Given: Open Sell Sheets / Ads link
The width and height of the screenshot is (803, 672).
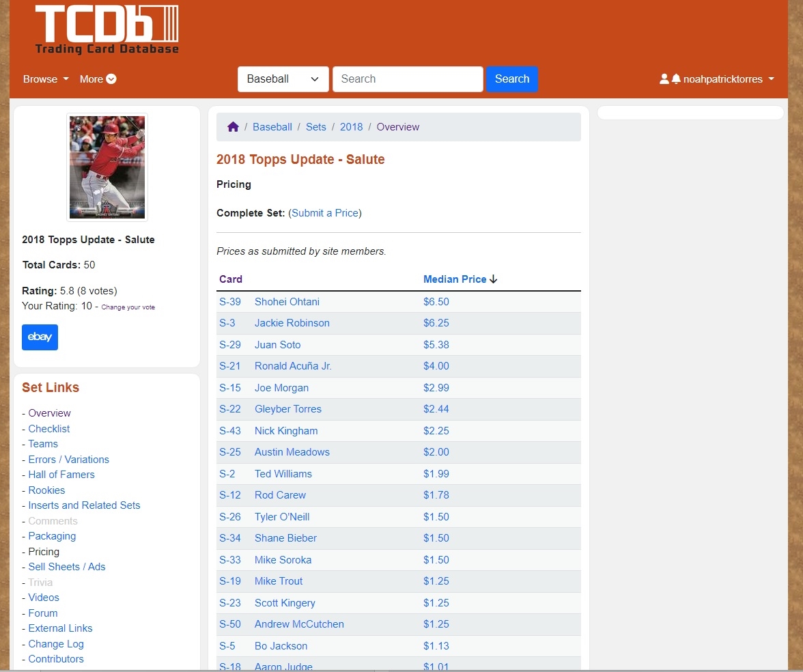Looking at the screenshot, I should [67, 567].
